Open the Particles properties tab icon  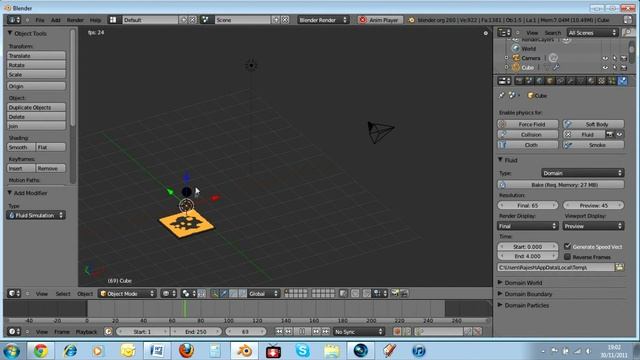[612, 81]
